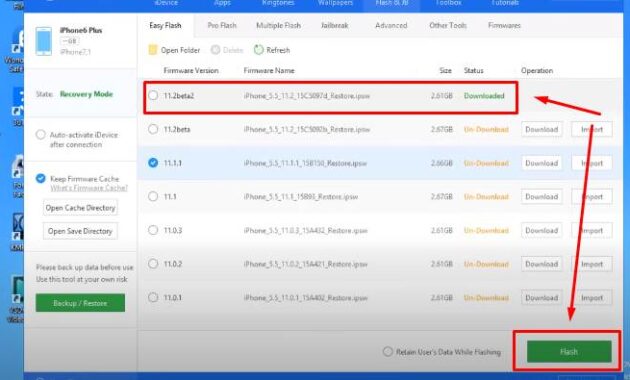Open the Wallpapers top section
The height and width of the screenshot is (380, 630).
click(x=335, y=3)
